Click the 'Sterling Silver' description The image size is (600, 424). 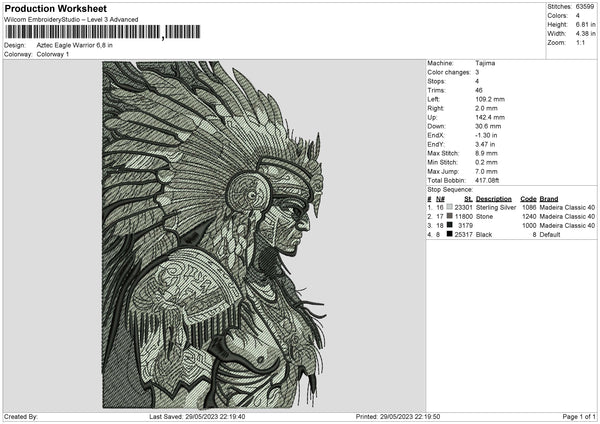tap(496, 207)
